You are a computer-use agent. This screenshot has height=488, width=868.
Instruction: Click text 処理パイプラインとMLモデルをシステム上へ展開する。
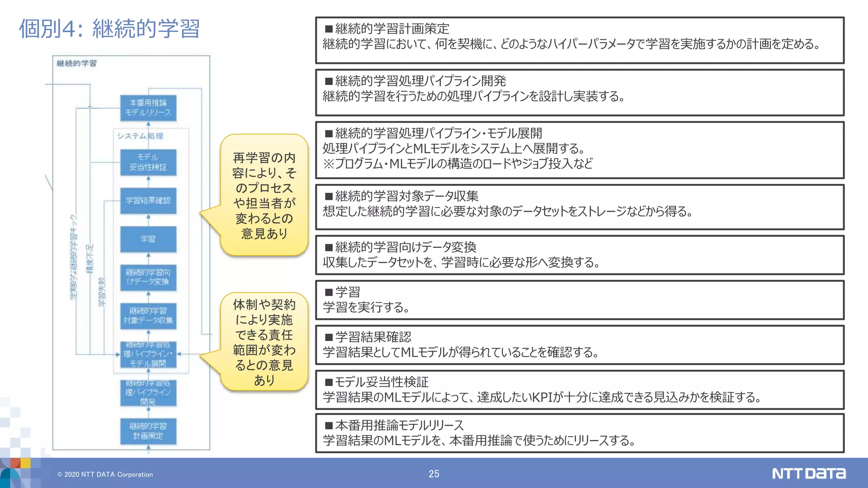pyautogui.click(x=454, y=149)
